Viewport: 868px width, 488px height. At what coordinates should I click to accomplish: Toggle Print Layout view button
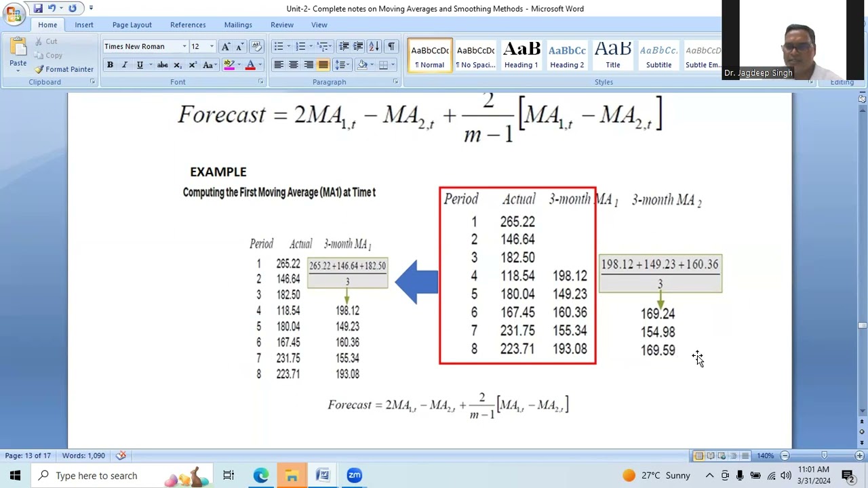click(698, 455)
